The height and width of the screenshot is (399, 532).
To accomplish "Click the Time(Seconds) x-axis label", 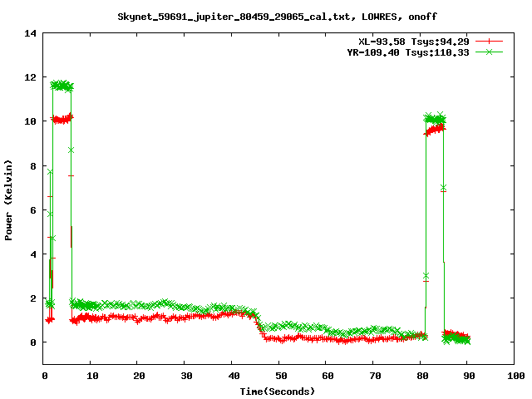I will [277, 392].
